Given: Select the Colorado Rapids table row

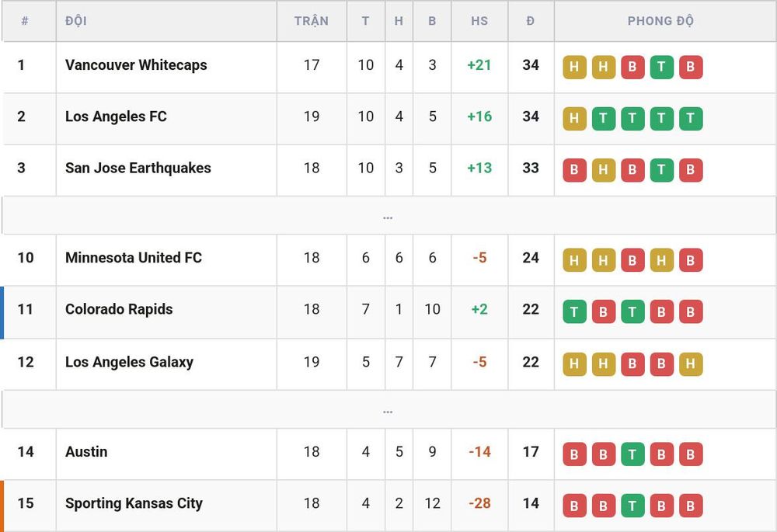Looking at the screenshot, I should 389,312.
